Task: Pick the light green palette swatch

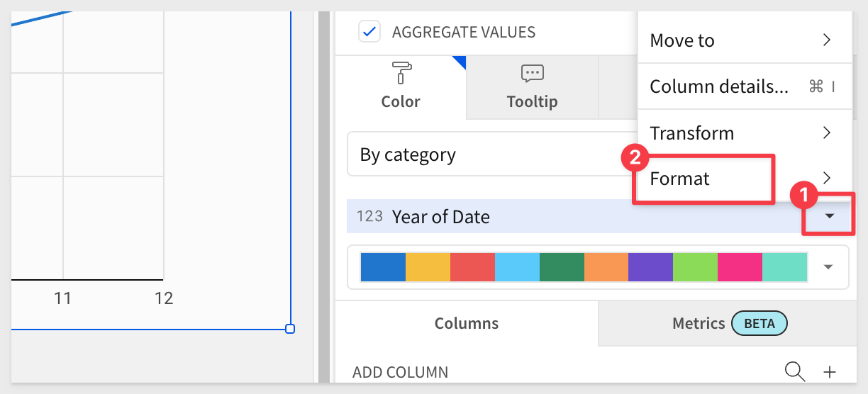Action: pyautogui.click(x=695, y=267)
